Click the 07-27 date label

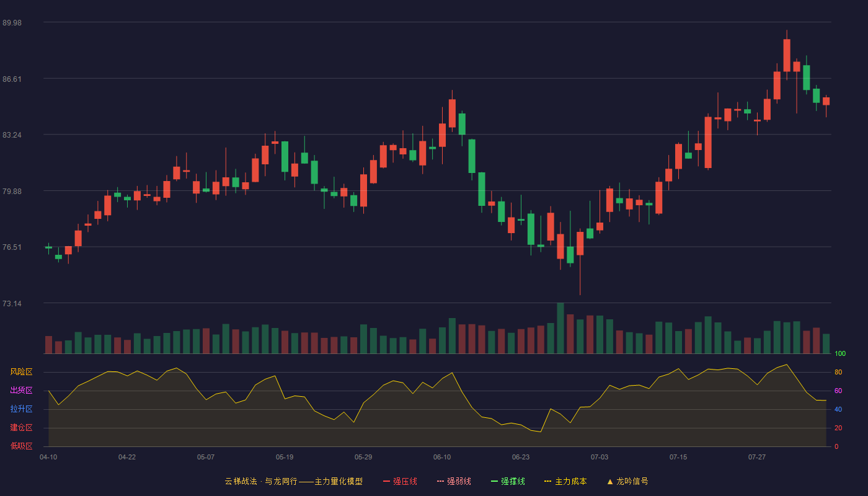coord(757,457)
